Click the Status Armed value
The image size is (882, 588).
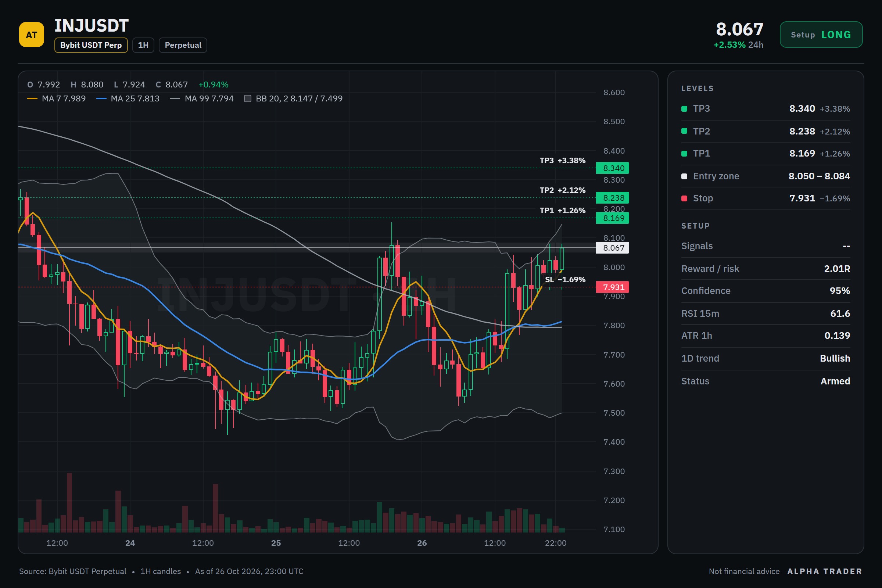click(835, 381)
